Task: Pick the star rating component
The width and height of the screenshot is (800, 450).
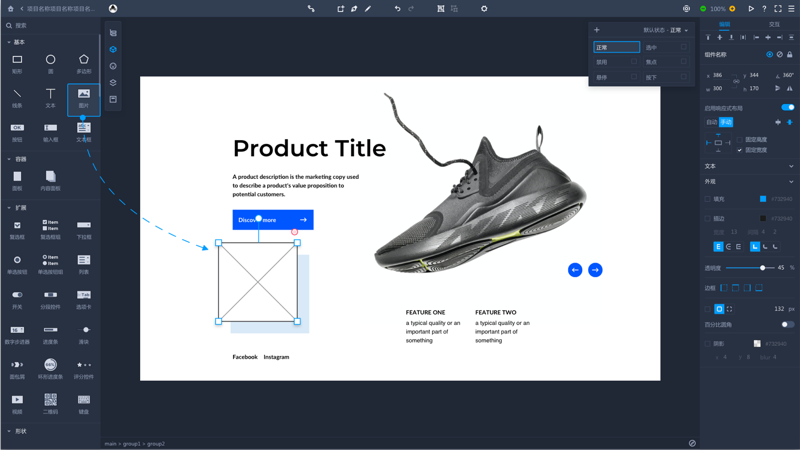Action: pyautogui.click(x=84, y=365)
